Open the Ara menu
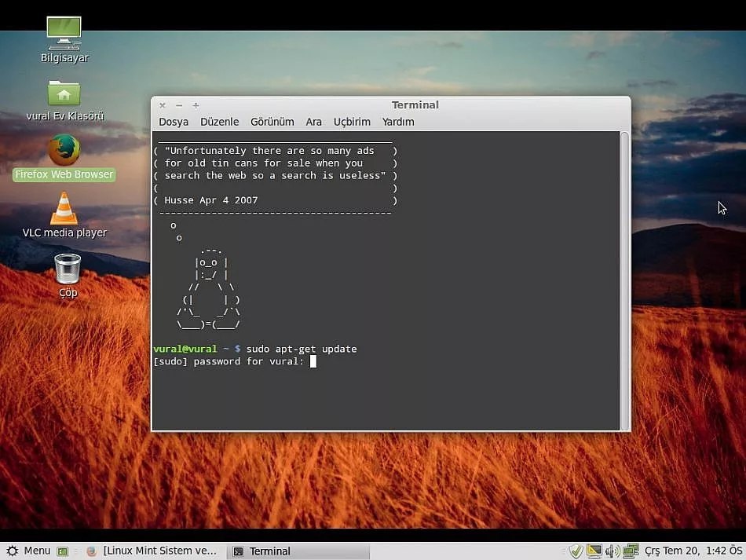Viewport: 746px width, 560px height. point(313,122)
